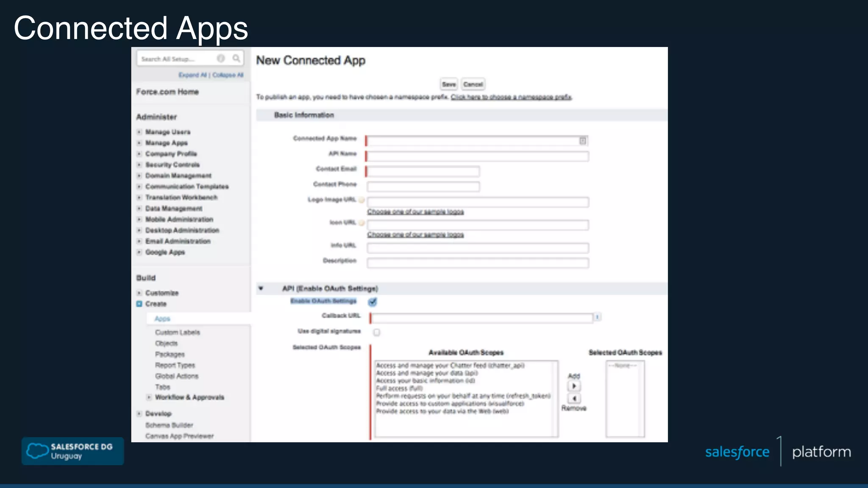Select the web scope option
The image size is (868, 488).
(442, 411)
